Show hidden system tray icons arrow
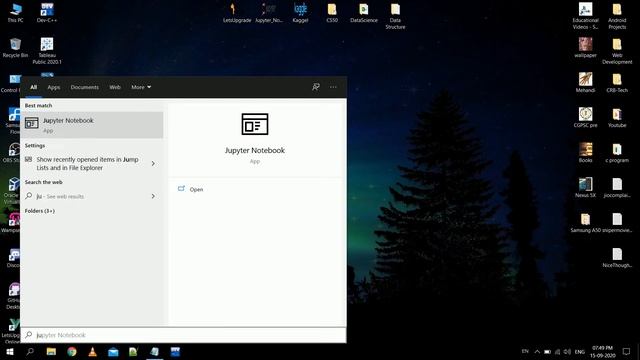The image size is (640, 360). click(537, 351)
